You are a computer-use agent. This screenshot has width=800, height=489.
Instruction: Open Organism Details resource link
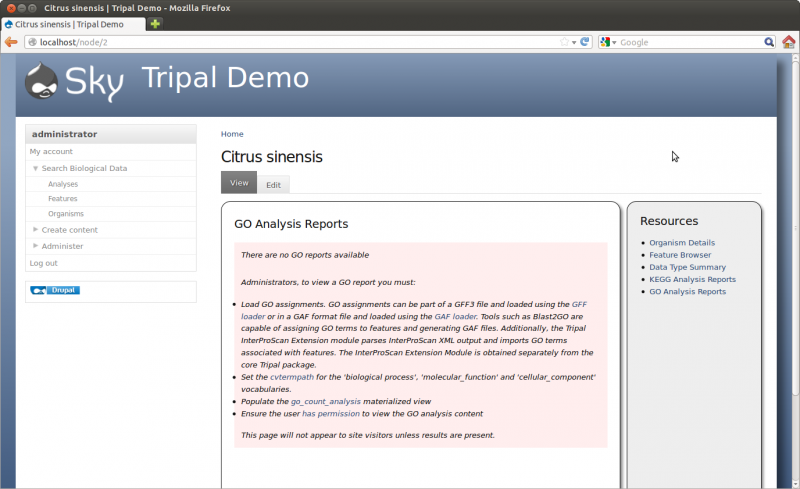(682, 242)
